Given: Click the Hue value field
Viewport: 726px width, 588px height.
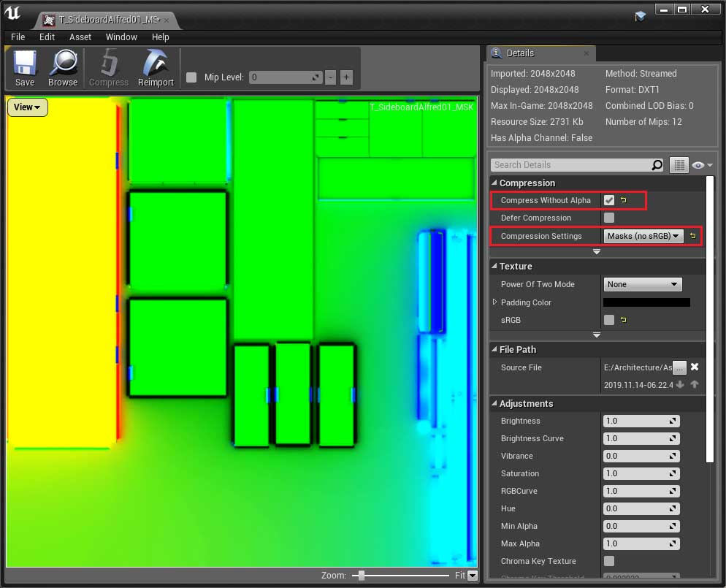Looking at the screenshot, I should pos(641,509).
